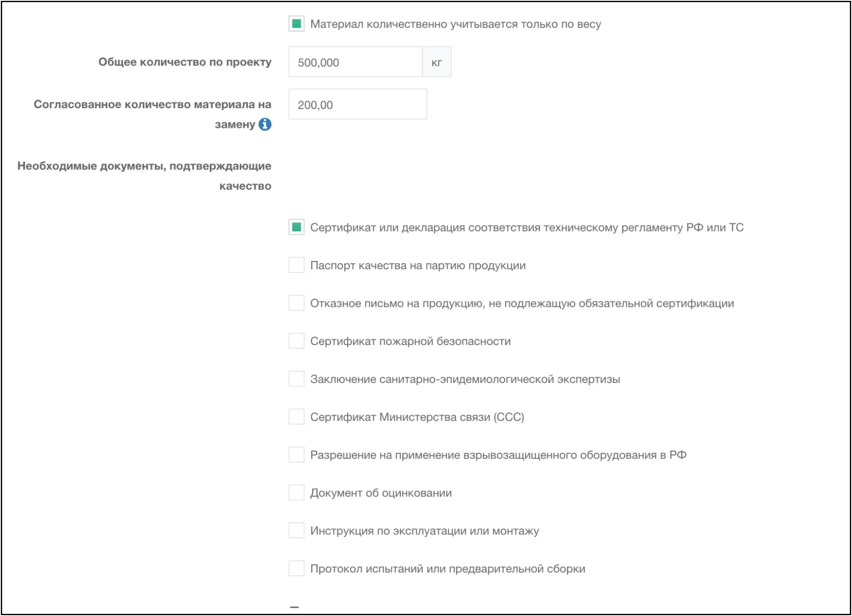Click the Документ об оцинковании label

(381, 493)
